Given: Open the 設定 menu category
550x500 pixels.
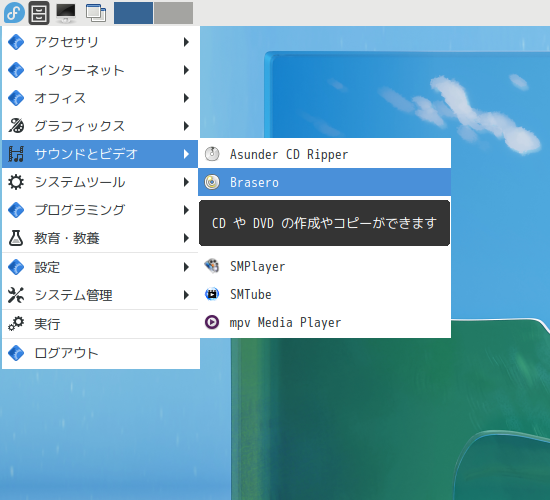Looking at the screenshot, I should pos(100,267).
